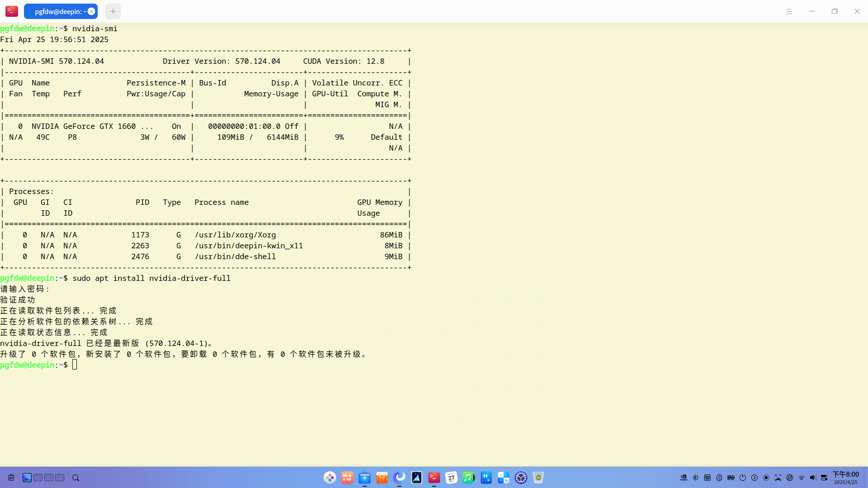
Task: Switch to the second empty workspace
Action: pos(38,478)
